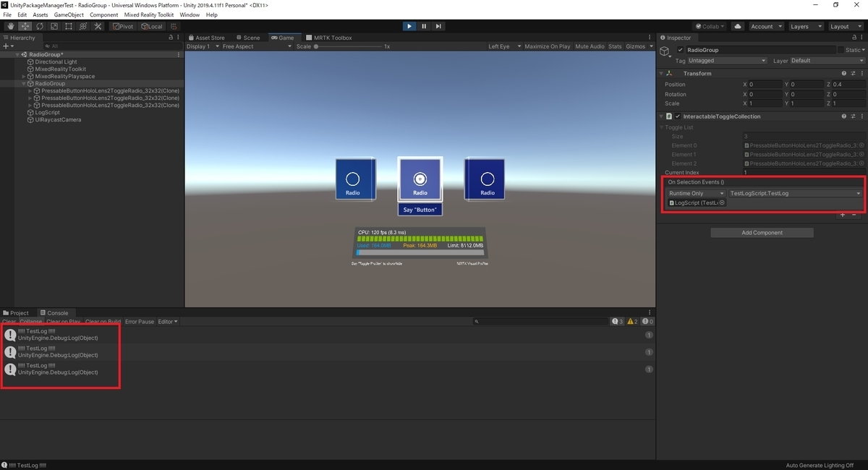Click the GameObject cube icon in Inspector
868x470 pixels.
pos(665,52)
